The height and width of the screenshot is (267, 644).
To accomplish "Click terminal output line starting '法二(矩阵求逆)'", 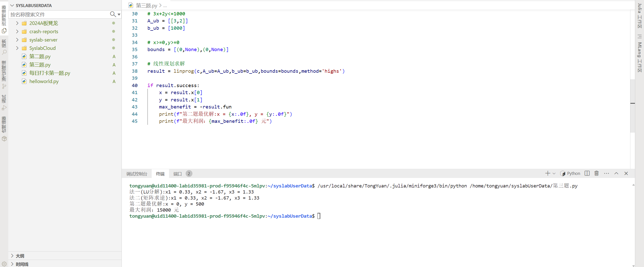I will 194,198.
